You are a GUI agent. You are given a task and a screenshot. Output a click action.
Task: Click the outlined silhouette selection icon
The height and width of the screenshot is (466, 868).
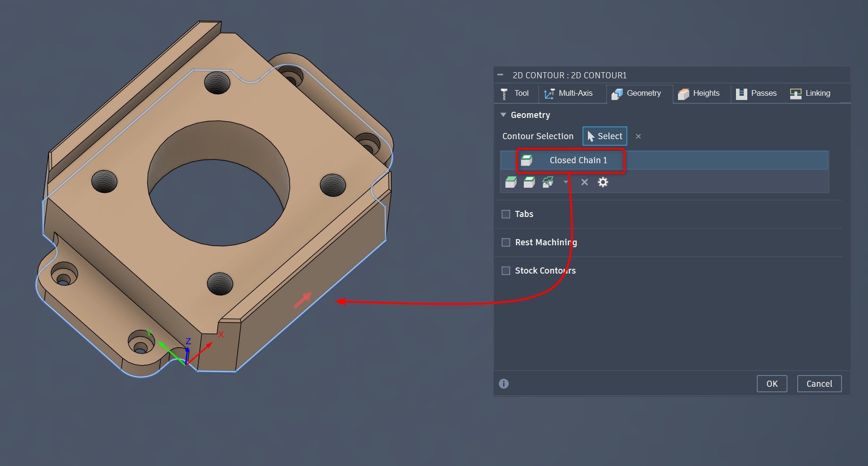tap(547, 182)
